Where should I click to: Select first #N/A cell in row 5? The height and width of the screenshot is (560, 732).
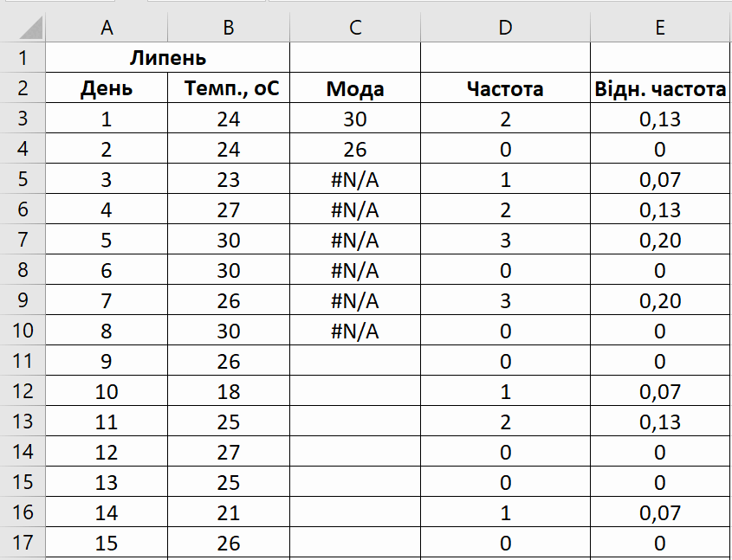pyautogui.click(x=355, y=179)
